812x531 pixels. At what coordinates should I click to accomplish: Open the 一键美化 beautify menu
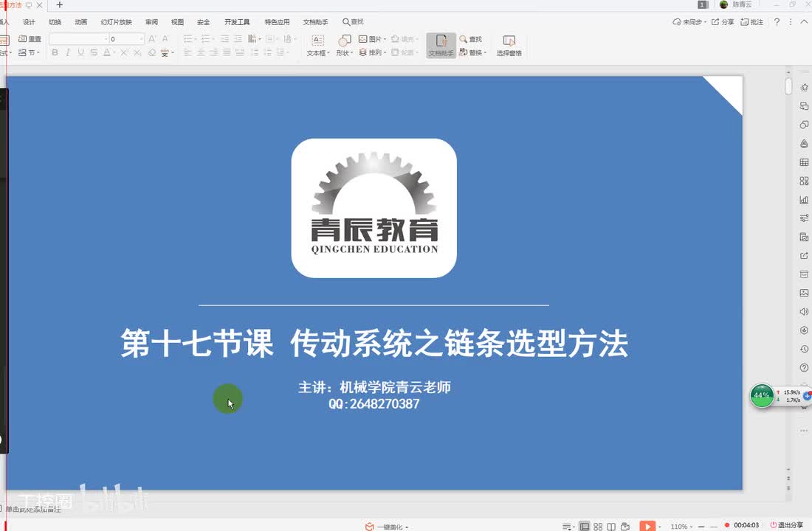coord(387,527)
